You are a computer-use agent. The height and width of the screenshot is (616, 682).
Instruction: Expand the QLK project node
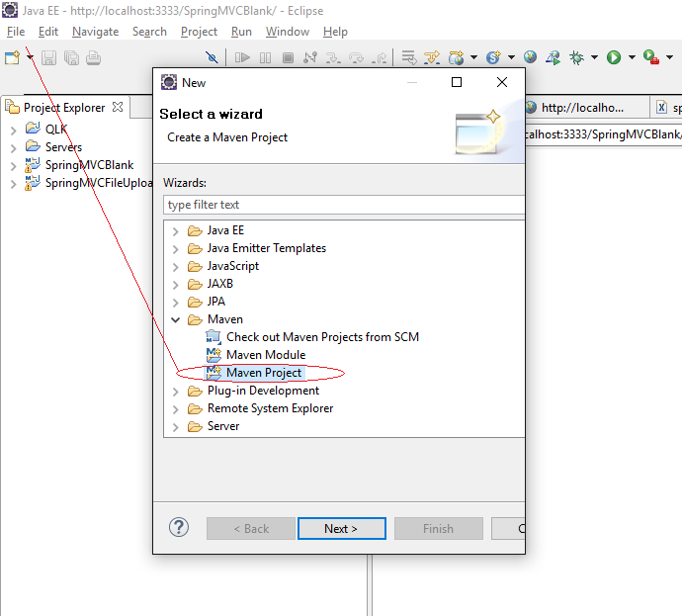click(14, 131)
